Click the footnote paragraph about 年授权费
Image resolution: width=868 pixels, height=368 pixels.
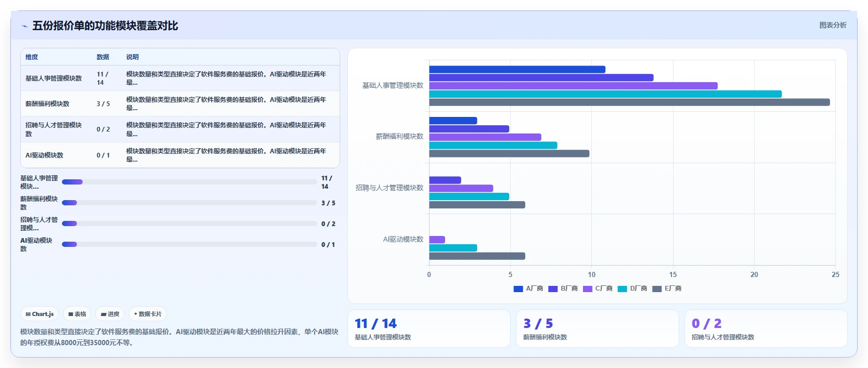click(x=179, y=337)
